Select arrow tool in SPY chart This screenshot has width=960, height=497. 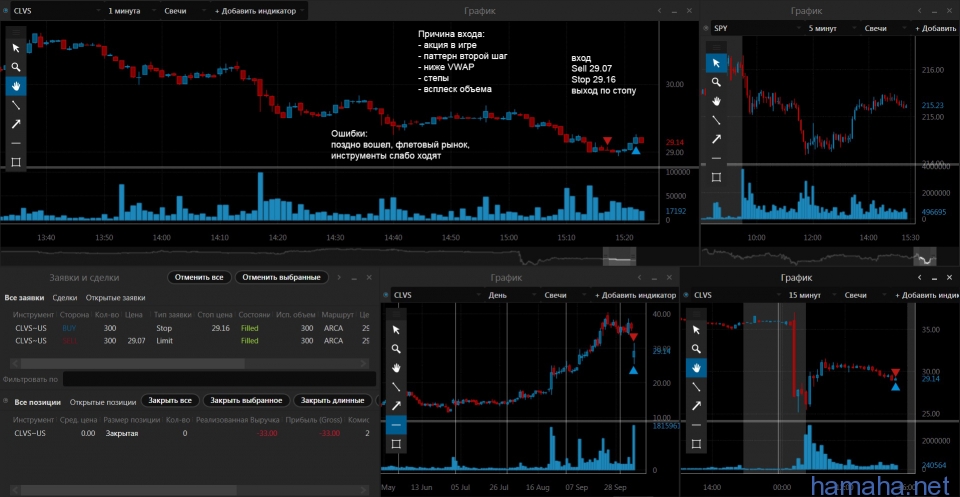pyautogui.click(x=716, y=139)
